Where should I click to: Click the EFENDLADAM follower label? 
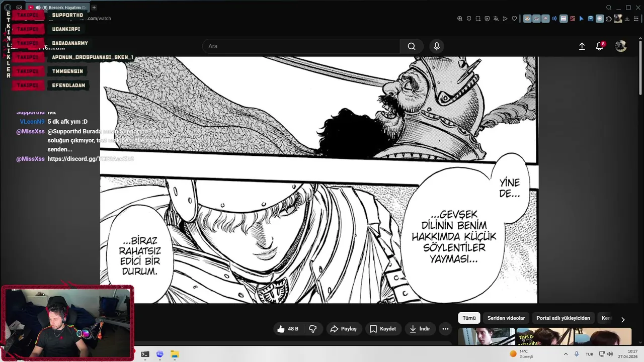69,85
